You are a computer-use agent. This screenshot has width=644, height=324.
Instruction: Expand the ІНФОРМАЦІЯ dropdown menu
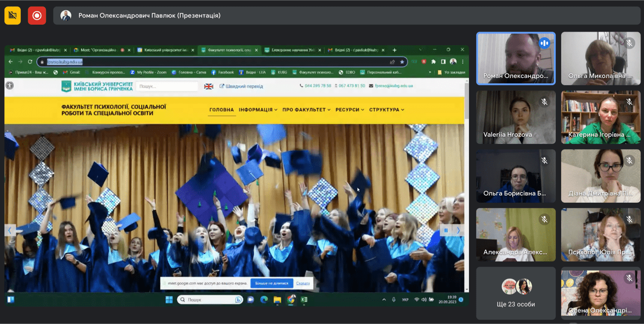pos(258,110)
